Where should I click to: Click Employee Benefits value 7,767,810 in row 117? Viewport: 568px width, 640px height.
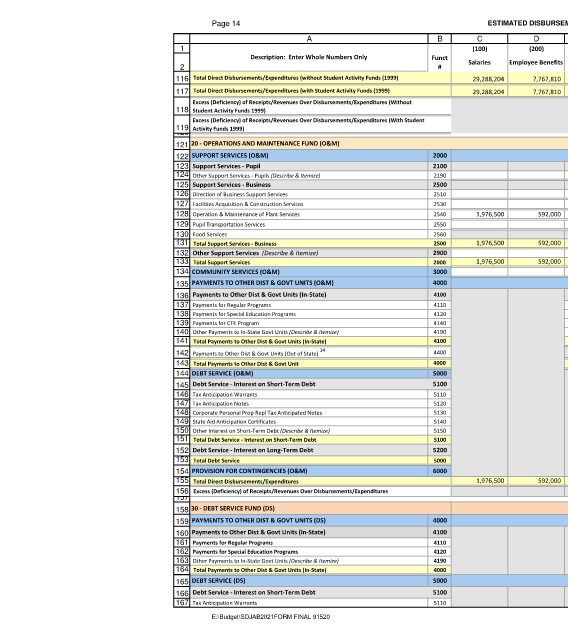click(x=546, y=92)
